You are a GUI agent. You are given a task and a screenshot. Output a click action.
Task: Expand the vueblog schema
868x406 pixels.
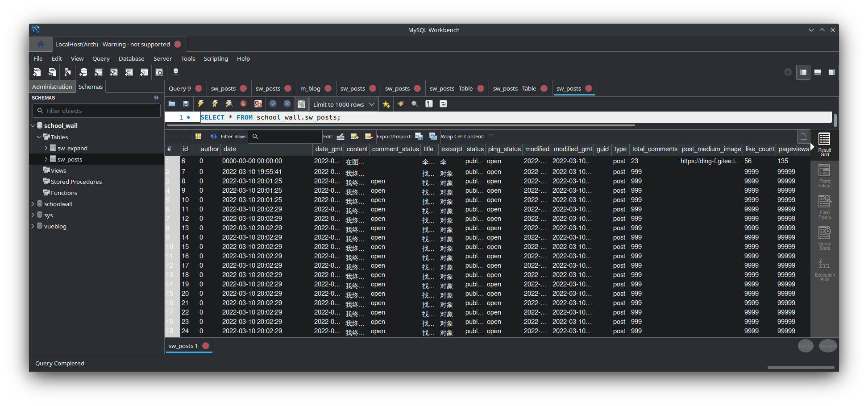(33, 226)
